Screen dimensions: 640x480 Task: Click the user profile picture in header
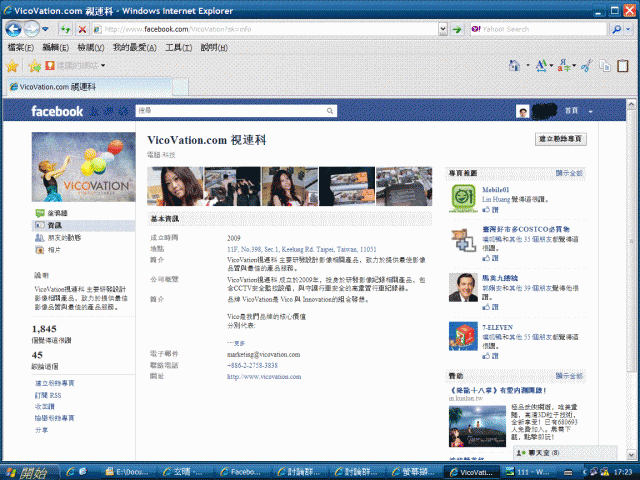(x=522, y=111)
